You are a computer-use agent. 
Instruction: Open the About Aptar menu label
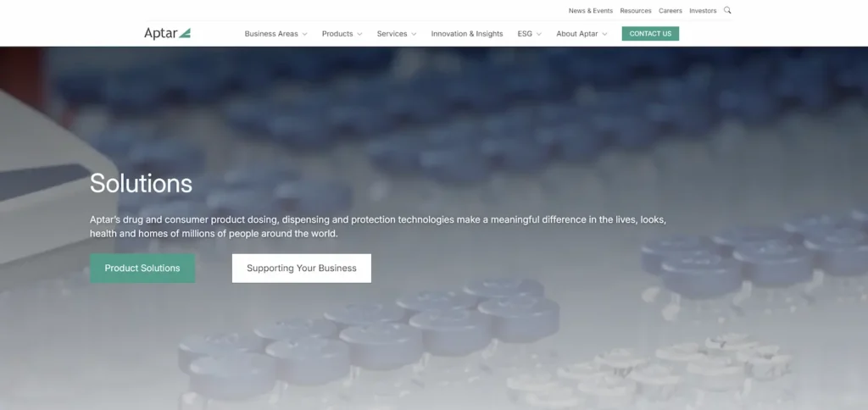pos(577,34)
